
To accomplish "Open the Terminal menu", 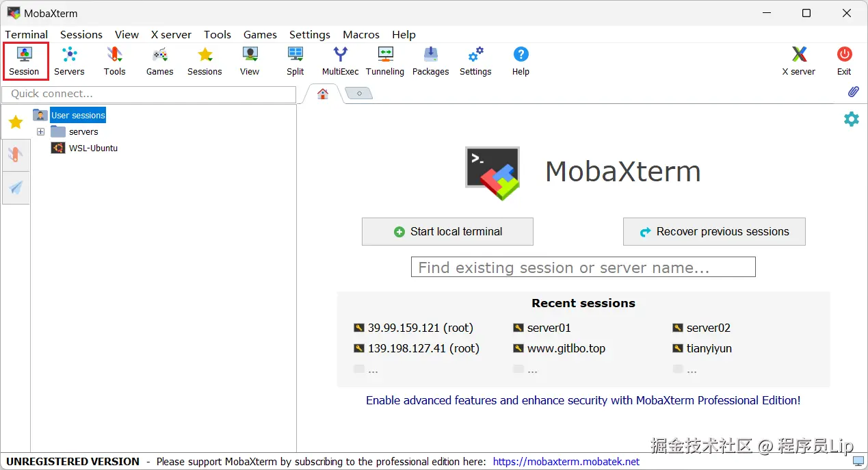I will [27, 34].
